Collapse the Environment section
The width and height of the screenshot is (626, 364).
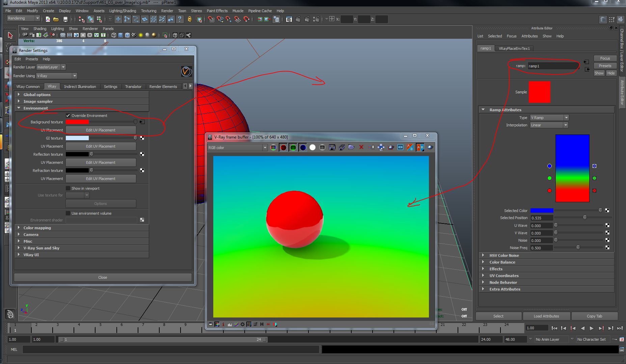point(82,108)
